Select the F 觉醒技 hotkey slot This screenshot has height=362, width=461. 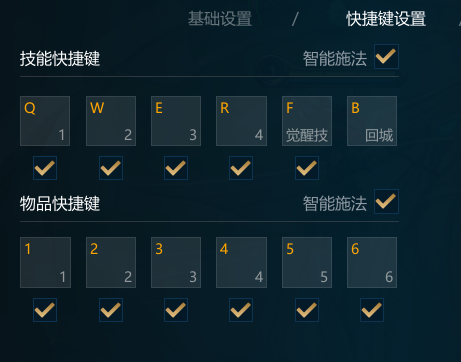pos(307,121)
